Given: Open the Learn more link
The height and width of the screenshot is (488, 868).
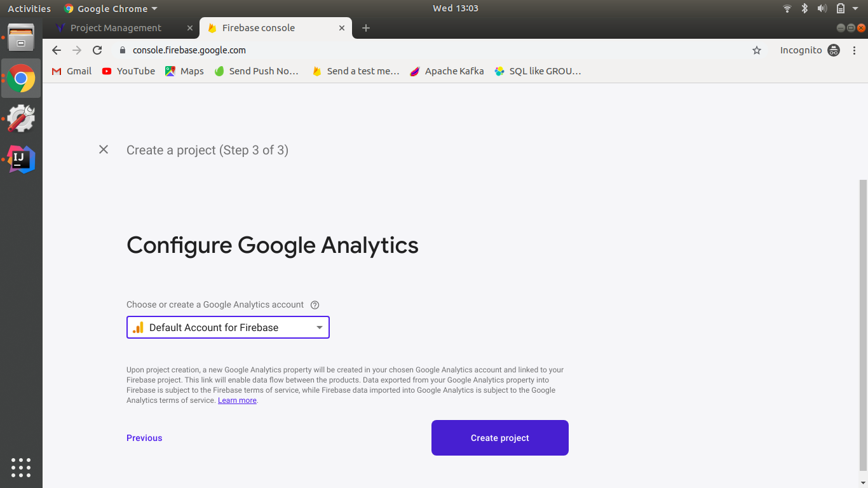Looking at the screenshot, I should tap(237, 400).
